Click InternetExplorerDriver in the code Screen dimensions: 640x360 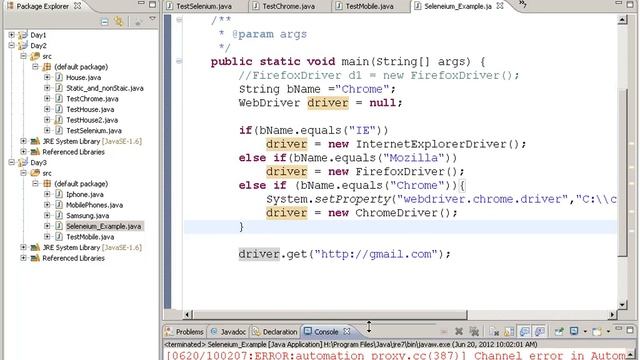click(x=431, y=144)
